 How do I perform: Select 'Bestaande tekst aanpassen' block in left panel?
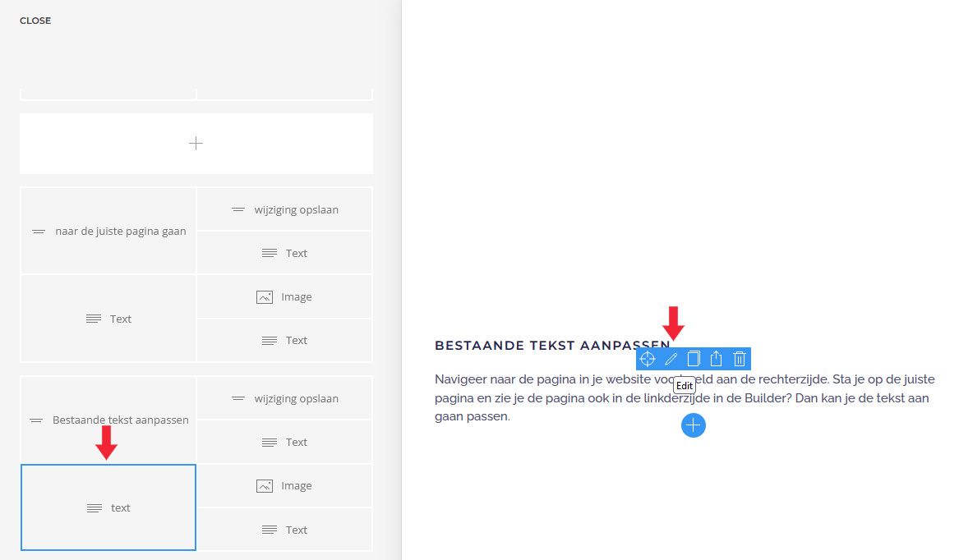tap(108, 420)
